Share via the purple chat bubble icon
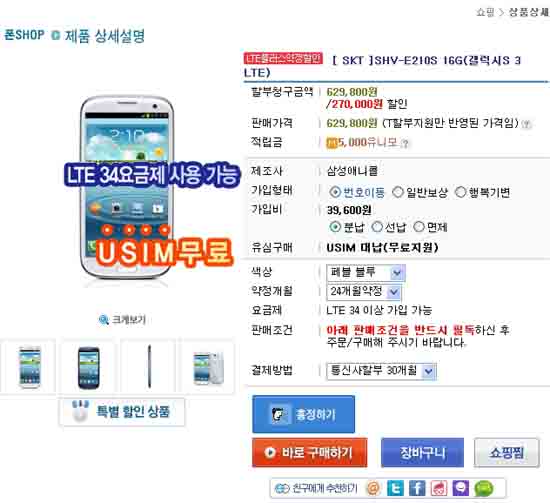Viewport: 550px width, 503px height. click(461, 488)
